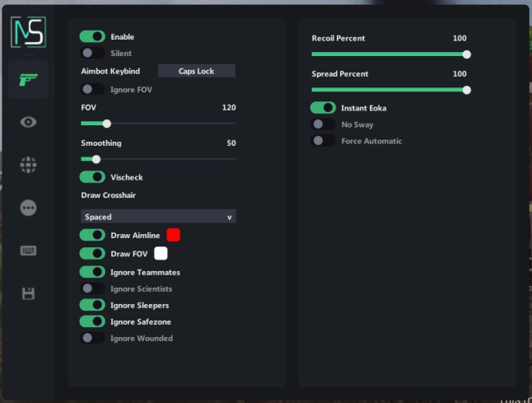Viewport: 532px width, 403px height.
Task: Turn off the Instant Eoka toggle
Action: pos(323,108)
